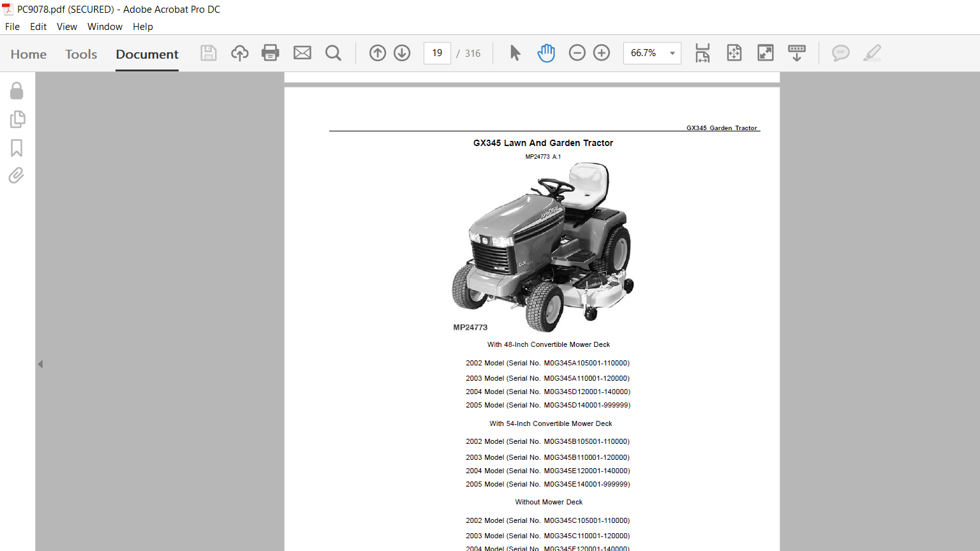Image resolution: width=980 pixels, height=551 pixels.
Task: Click the 'GX345 Garden Tractor' page header
Action: click(722, 128)
